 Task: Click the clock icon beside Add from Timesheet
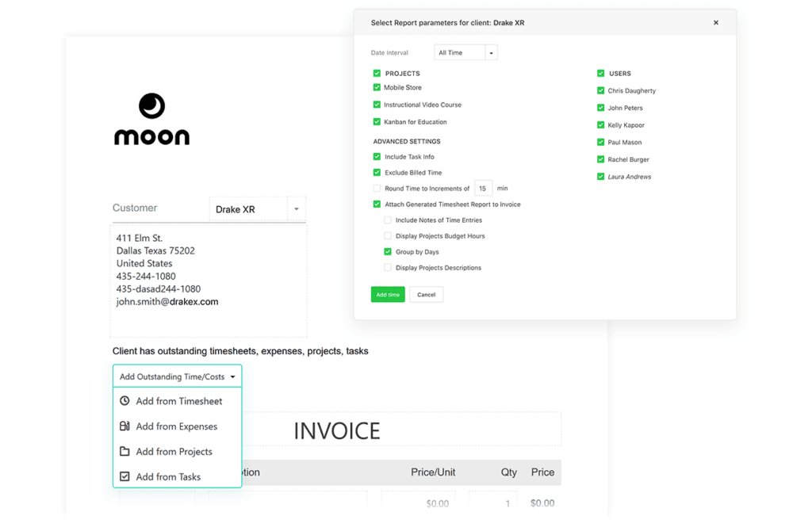coord(124,401)
